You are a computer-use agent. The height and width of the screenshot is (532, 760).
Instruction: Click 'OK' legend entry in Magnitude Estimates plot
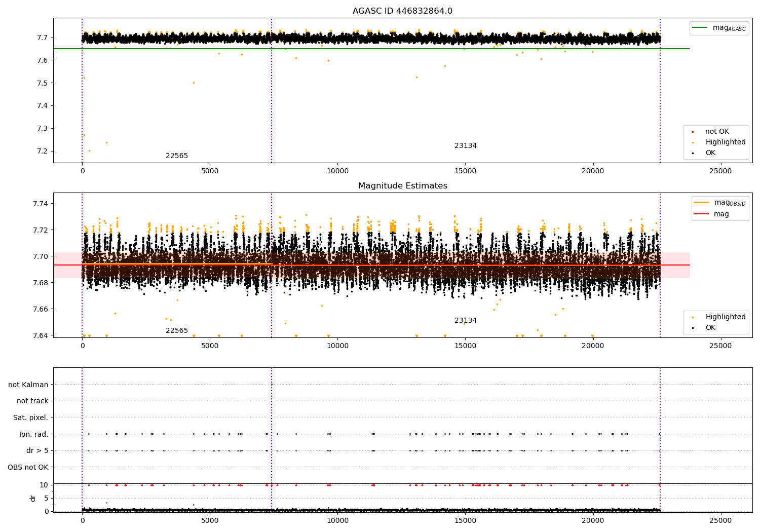click(710, 328)
